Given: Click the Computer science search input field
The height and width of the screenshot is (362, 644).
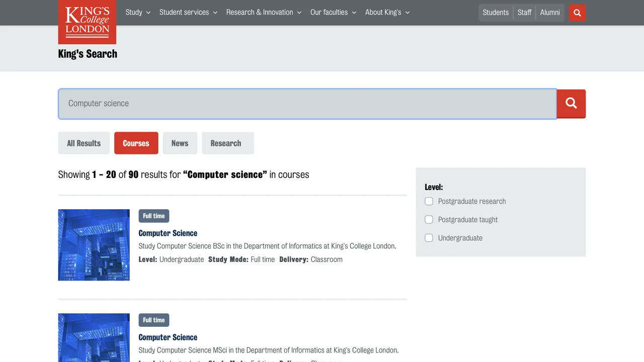Looking at the screenshot, I should (307, 104).
